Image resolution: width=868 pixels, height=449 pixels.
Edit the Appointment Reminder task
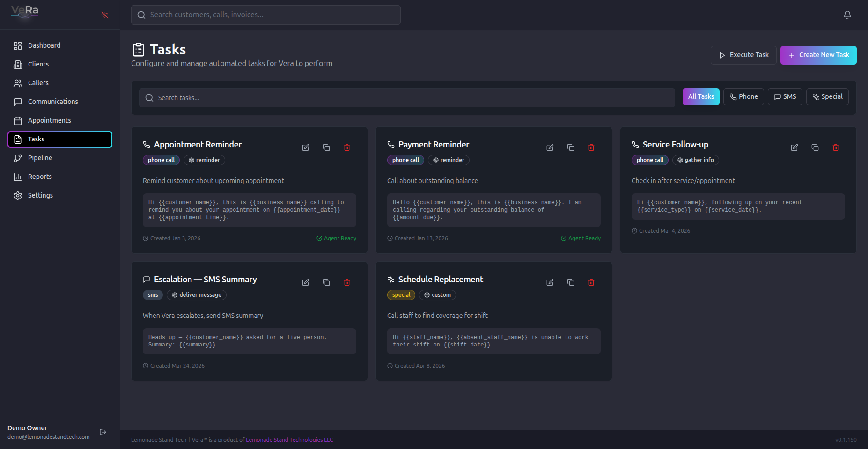point(306,147)
